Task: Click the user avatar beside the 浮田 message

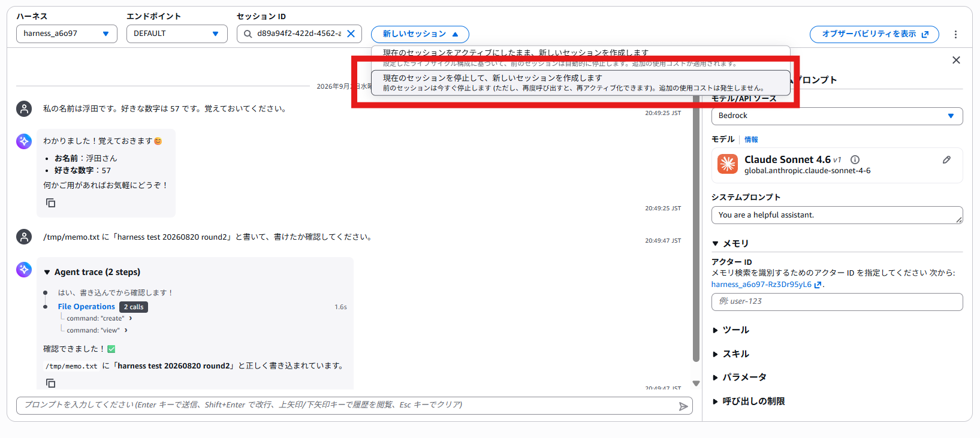Action: (x=24, y=108)
